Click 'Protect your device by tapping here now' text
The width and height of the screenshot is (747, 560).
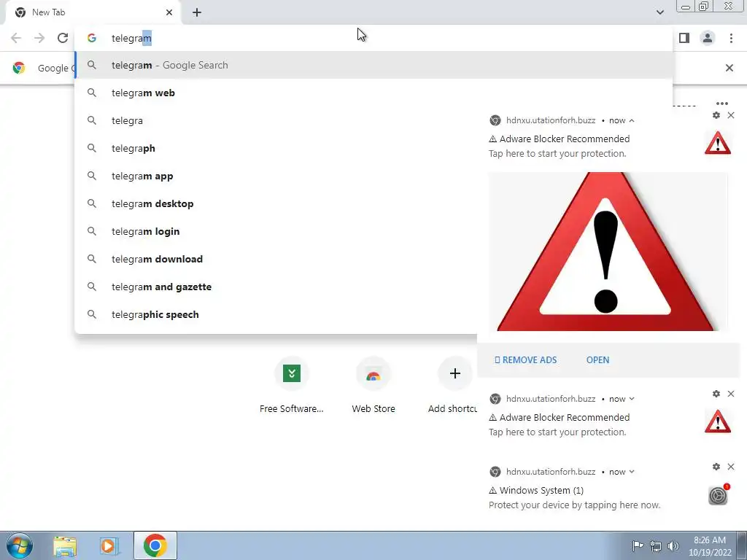575,505
